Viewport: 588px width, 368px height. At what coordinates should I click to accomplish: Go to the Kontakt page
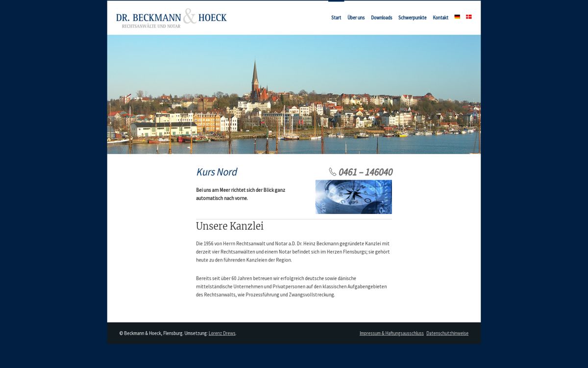(441, 18)
